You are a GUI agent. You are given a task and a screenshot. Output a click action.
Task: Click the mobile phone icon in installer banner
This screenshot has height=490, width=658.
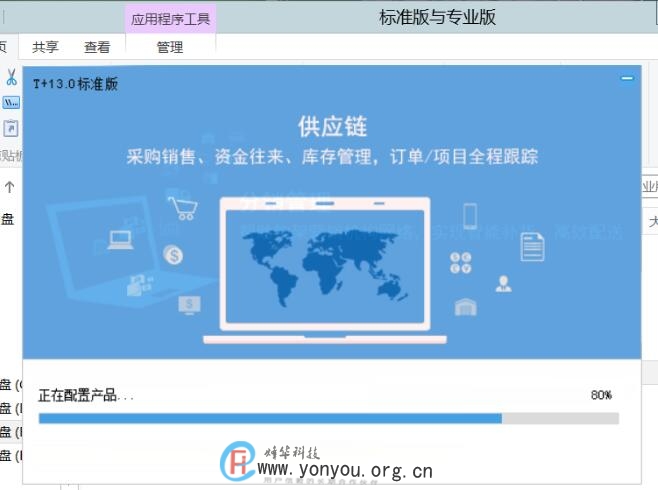(470, 216)
